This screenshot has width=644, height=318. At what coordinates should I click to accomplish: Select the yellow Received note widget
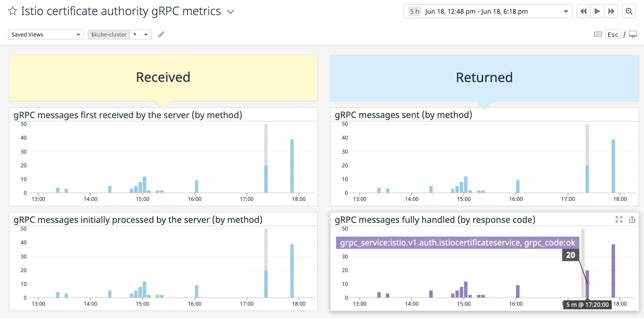[163, 78]
